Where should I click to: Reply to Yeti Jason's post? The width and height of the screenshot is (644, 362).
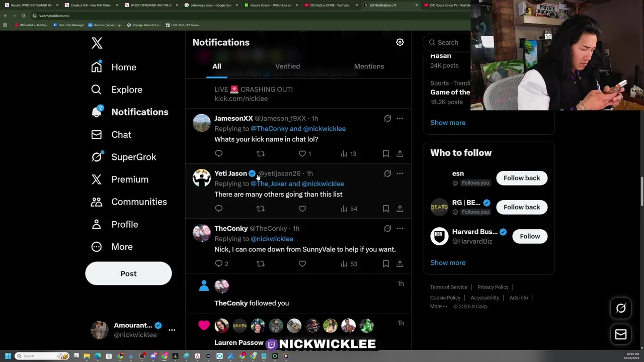pyautogui.click(x=219, y=209)
